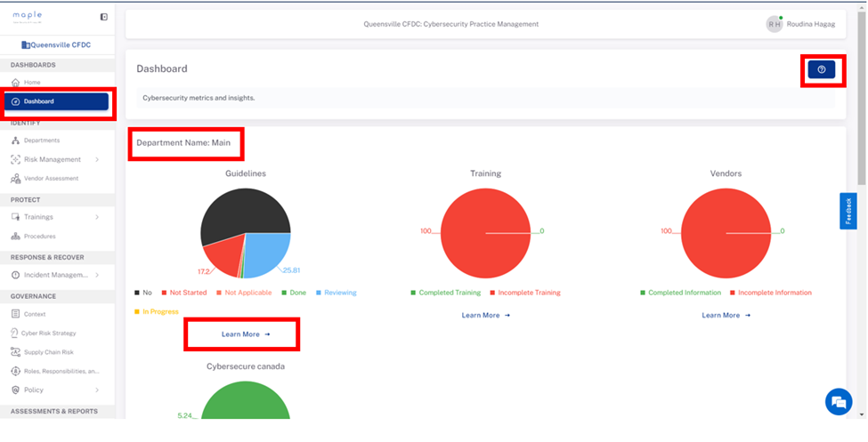Click the Cybersecure canada chart title
This screenshot has height=442, width=868.
246,366
